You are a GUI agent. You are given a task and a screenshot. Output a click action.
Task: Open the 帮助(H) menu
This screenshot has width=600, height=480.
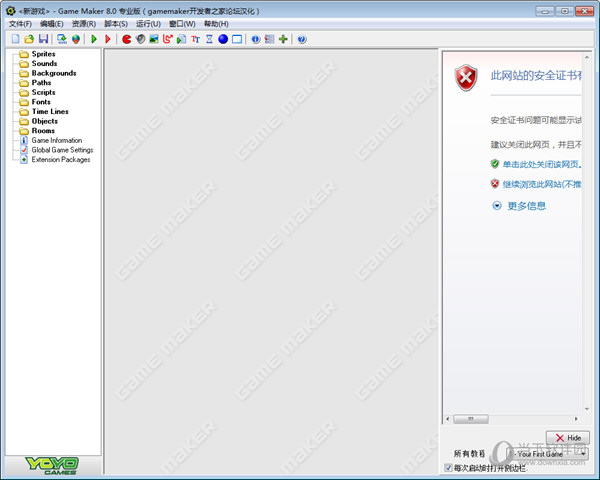pos(216,24)
